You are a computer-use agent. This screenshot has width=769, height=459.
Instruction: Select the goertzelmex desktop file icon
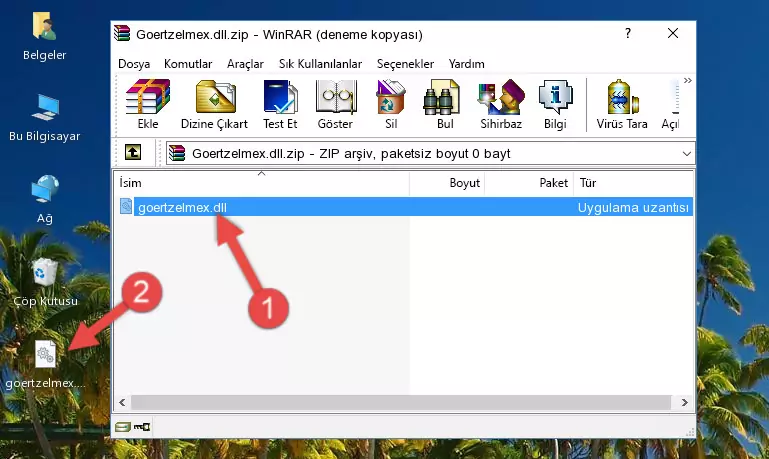(45, 364)
